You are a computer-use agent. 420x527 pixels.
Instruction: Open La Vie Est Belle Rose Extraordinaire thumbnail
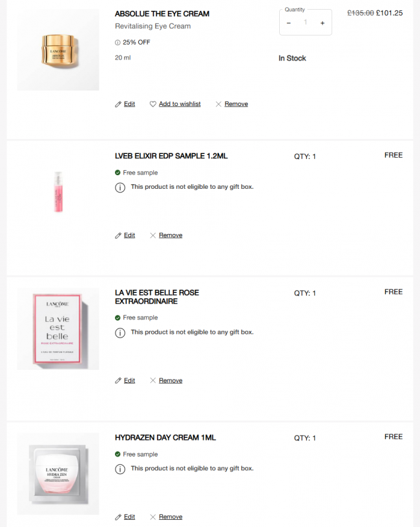[x=58, y=329]
